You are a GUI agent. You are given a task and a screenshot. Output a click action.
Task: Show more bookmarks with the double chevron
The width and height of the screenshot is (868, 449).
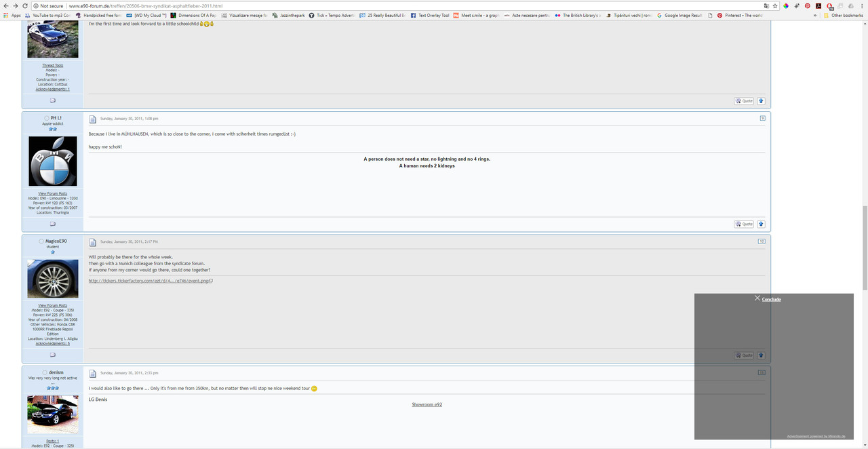[x=816, y=15]
